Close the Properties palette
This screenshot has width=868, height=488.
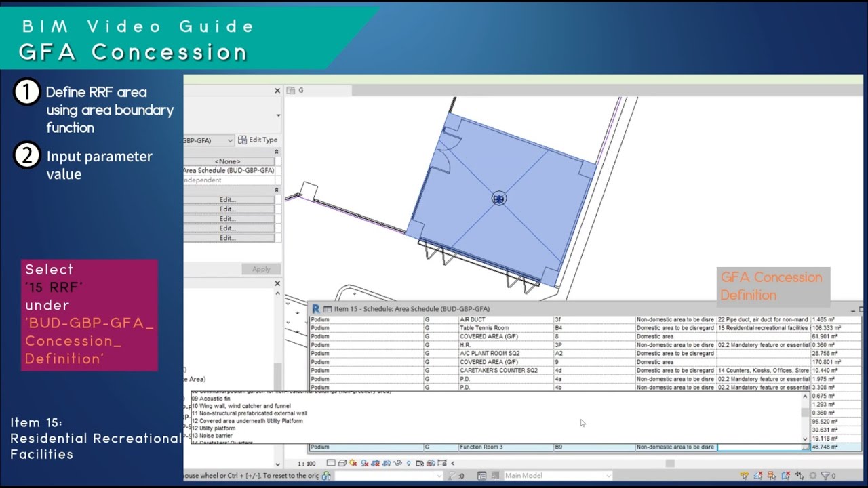click(x=277, y=91)
